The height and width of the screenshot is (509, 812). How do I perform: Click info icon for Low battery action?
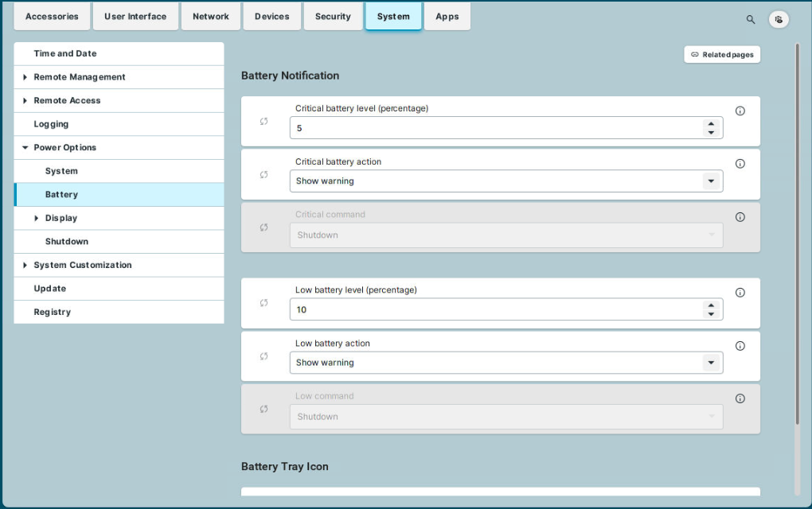[740, 346]
